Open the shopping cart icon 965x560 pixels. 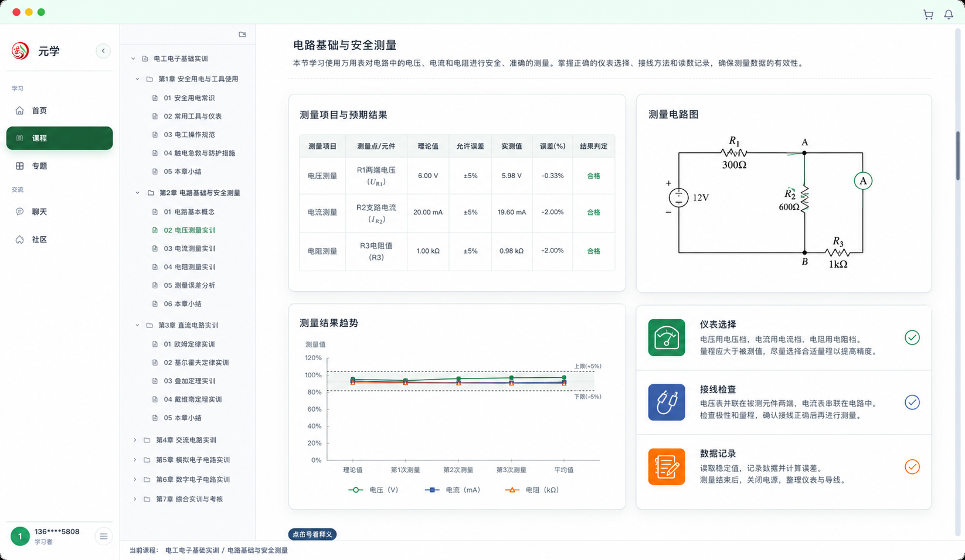tap(928, 15)
